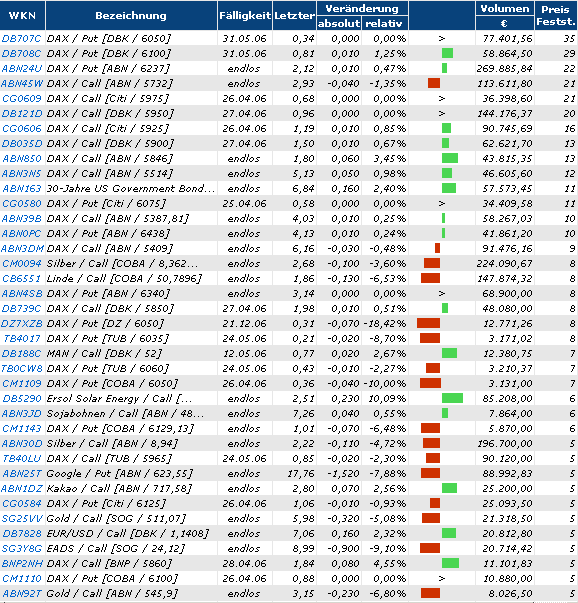Click the ABN25T Google put link

point(22,473)
